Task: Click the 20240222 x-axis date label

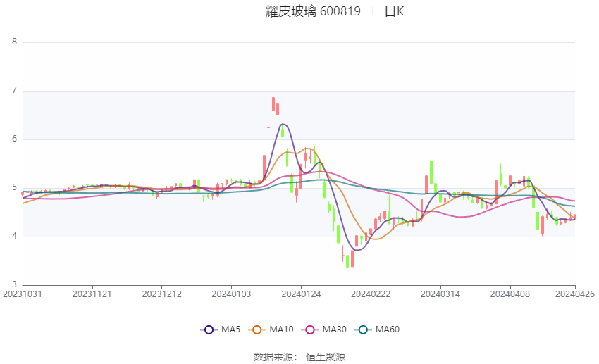Action: coord(371,294)
